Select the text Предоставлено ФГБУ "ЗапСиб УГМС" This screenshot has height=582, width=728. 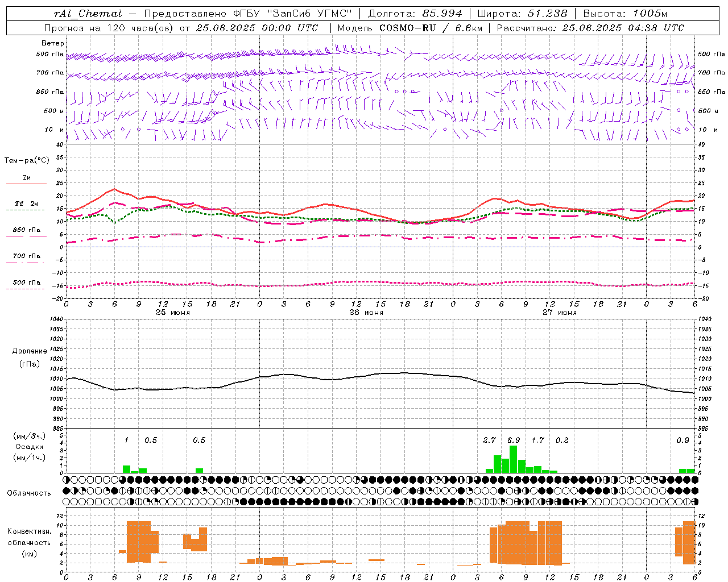[248, 14]
